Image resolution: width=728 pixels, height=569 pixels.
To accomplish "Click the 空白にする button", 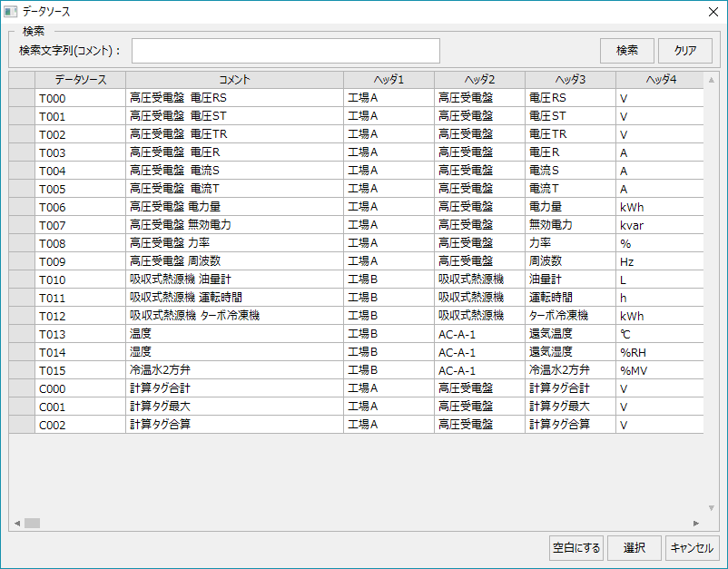I will pos(576,548).
